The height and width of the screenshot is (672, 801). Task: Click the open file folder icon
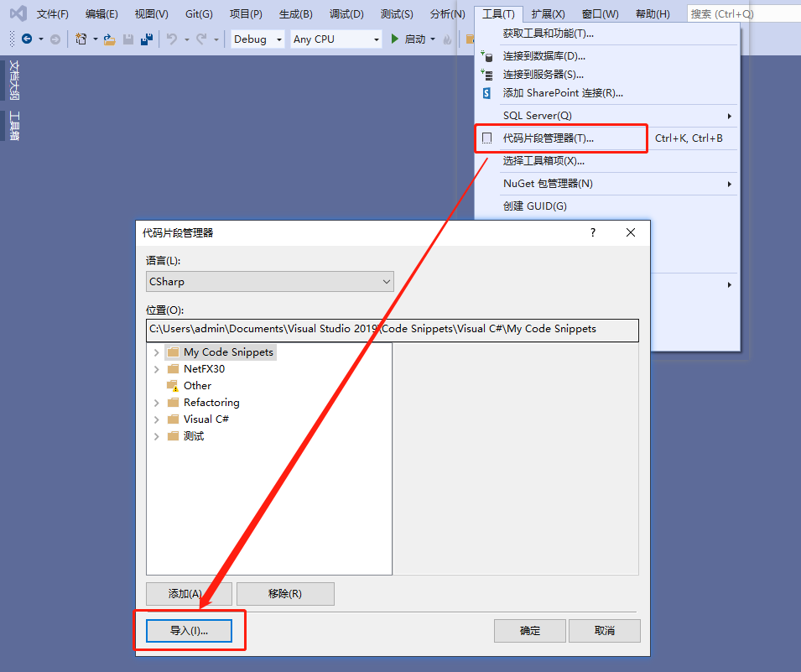click(x=109, y=39)
